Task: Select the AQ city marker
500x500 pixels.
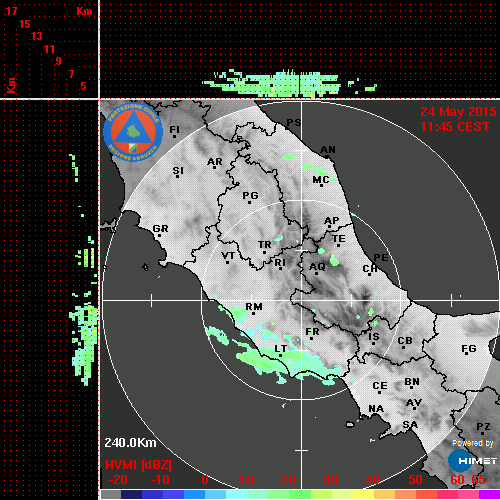Action: pos(316,274)
